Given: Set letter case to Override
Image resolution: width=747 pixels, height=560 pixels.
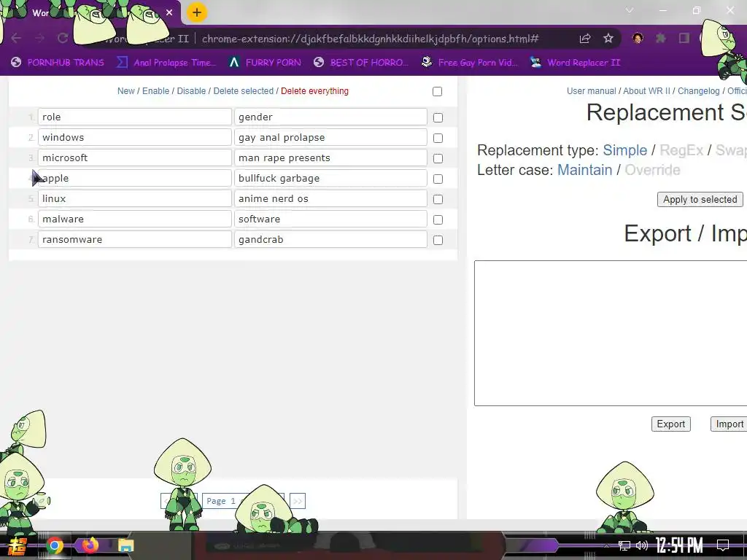Looking at the screenshot, I should 652,170.
